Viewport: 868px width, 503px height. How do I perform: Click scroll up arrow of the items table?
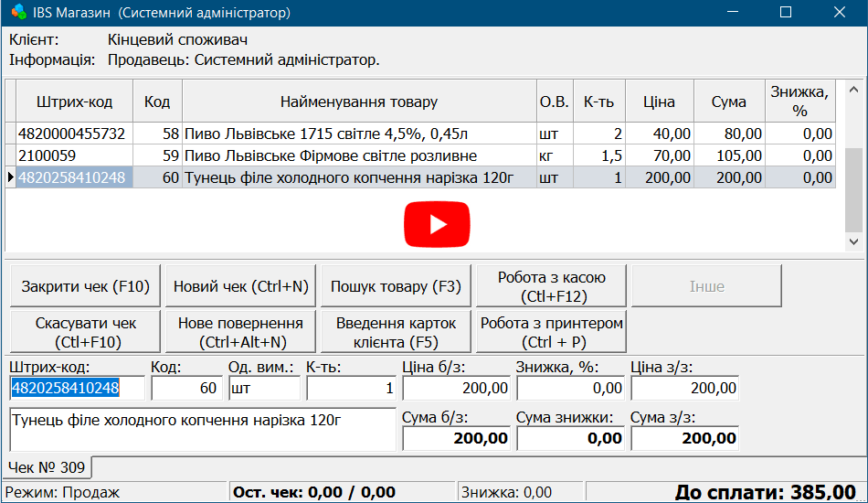point(853,90)
